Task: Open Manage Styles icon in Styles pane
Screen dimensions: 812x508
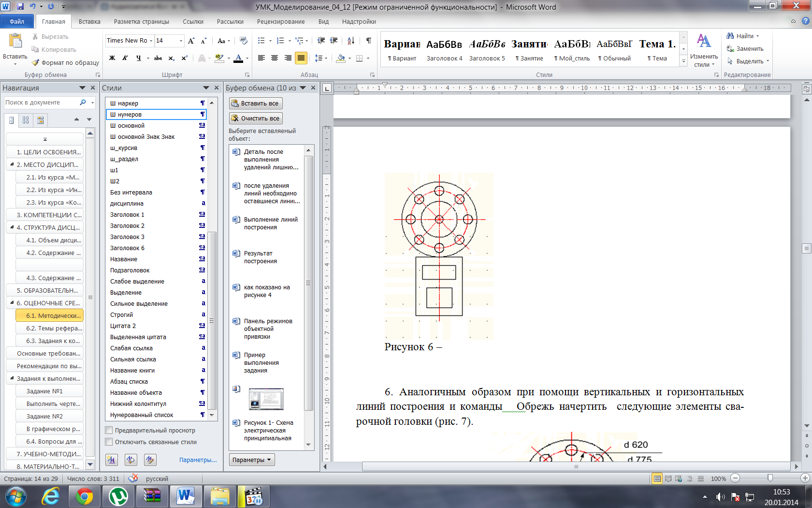Action: 150,460
